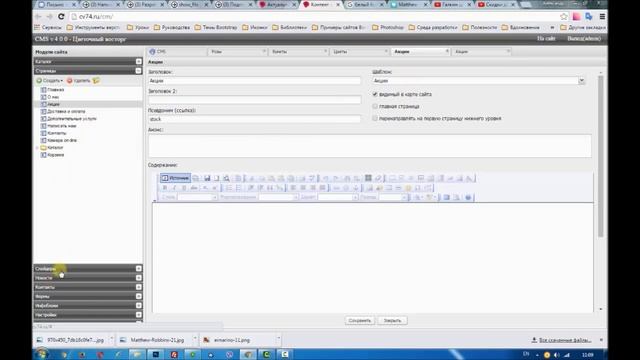Screen dimensions: 640x360
Task: Click the volume icon in system tray
Action: [x=556, y=355]
